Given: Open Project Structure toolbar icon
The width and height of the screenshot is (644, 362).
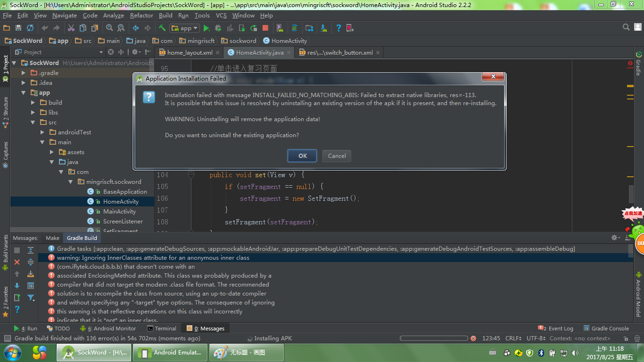Looking at the screenshot, I should (x=309, y=28).
